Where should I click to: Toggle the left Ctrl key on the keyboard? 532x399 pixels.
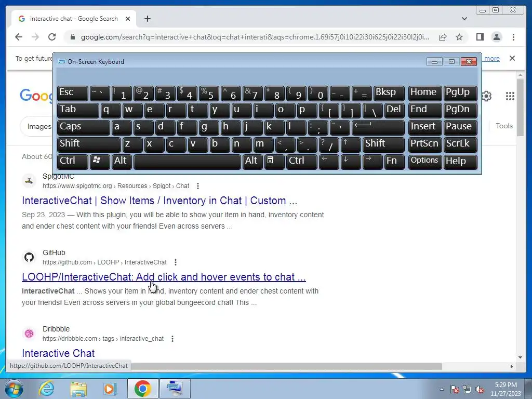[73, 162]
